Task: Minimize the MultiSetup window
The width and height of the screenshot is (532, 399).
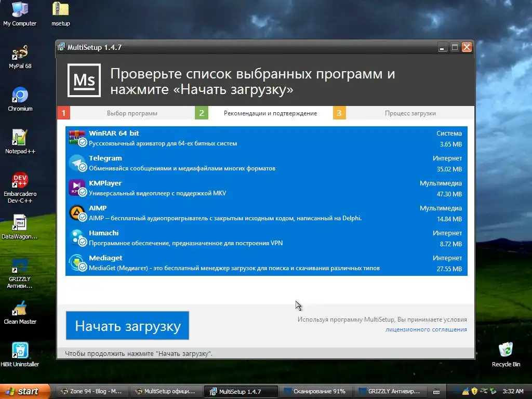Action: [442, 47]
